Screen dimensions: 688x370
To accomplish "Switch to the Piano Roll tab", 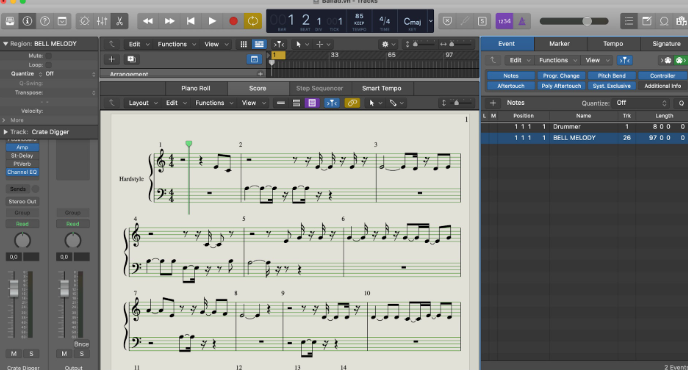I will 196,88.
